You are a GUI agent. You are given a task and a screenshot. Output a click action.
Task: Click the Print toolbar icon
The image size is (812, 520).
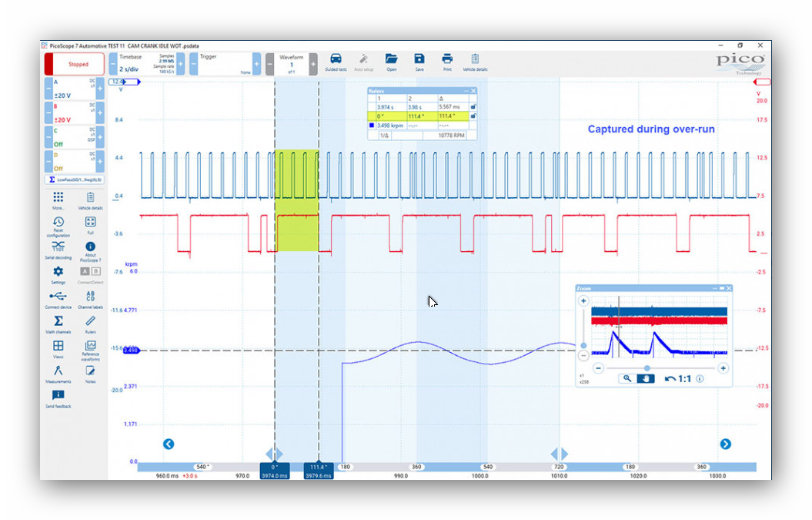447,61
